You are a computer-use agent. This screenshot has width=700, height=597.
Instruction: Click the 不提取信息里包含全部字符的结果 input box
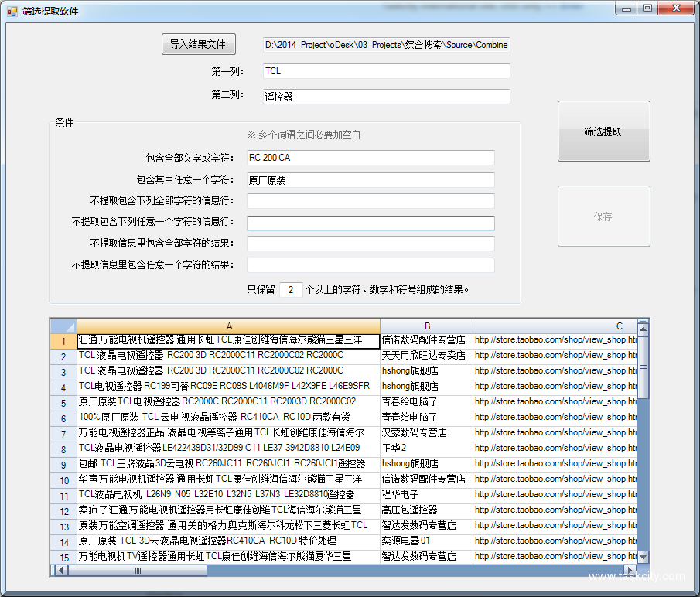click(370, 244)
